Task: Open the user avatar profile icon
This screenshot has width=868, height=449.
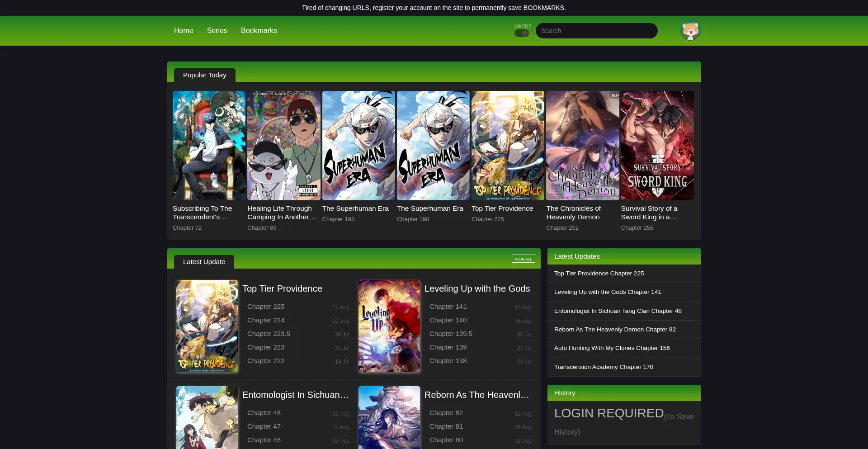Action: click(690, 31)
